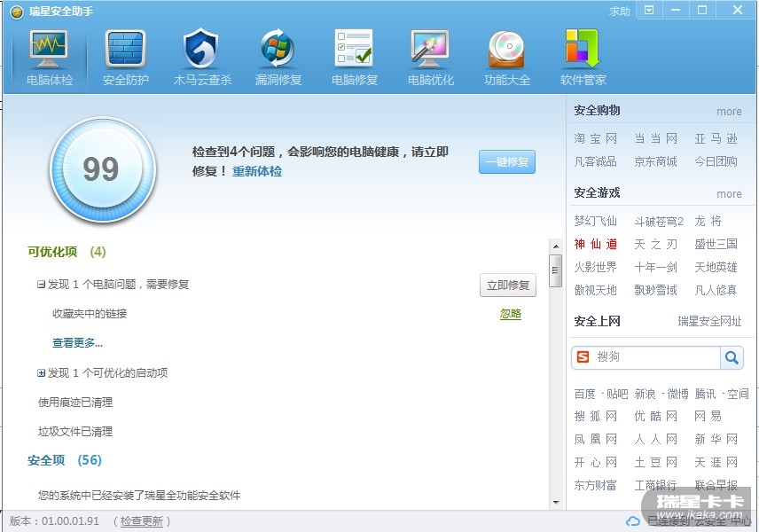Open the 网易 link

[x=708, y=417]
